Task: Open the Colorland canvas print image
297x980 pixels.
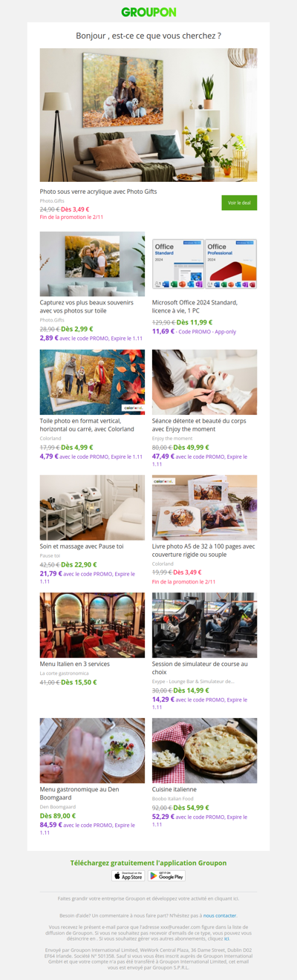Action: click(x=92, y=382)
